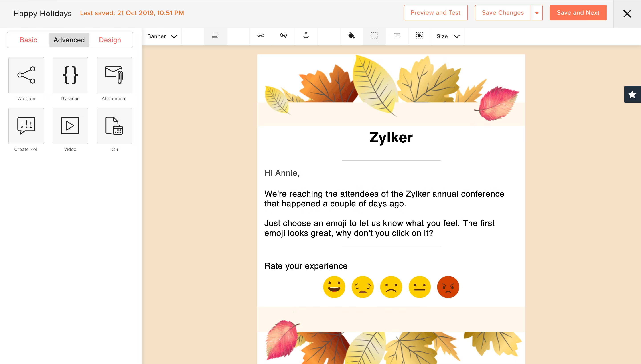Expand the Banner dropdown
641x364 pixels.
(x=162, y=36)
